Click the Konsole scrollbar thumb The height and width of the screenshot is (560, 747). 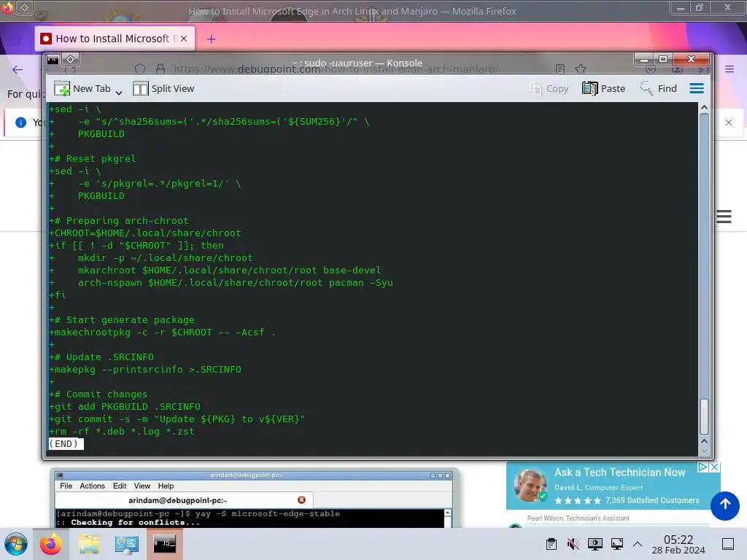704,416
